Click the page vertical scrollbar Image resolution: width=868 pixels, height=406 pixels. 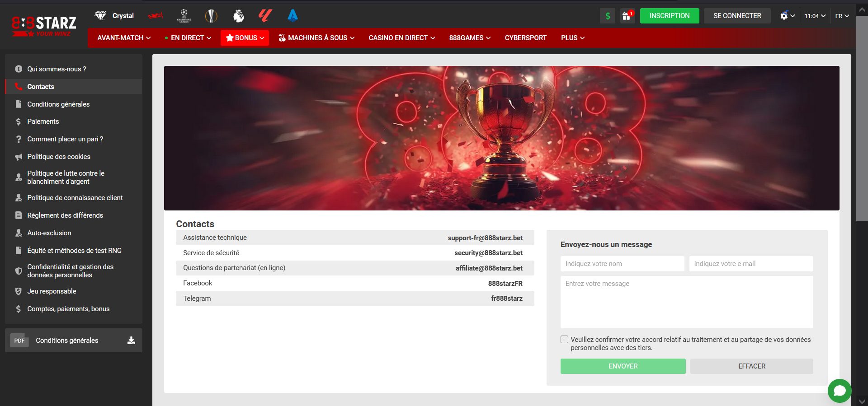862,119
